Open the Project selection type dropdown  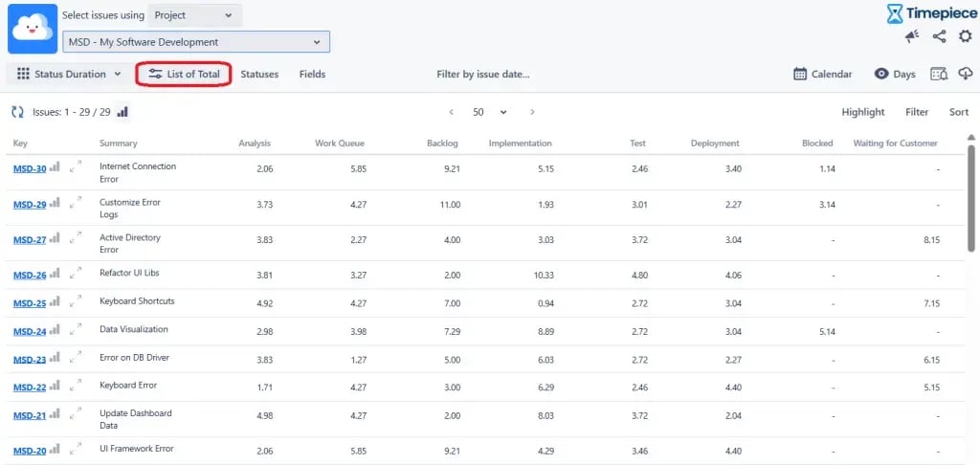[x=194, y=15]
